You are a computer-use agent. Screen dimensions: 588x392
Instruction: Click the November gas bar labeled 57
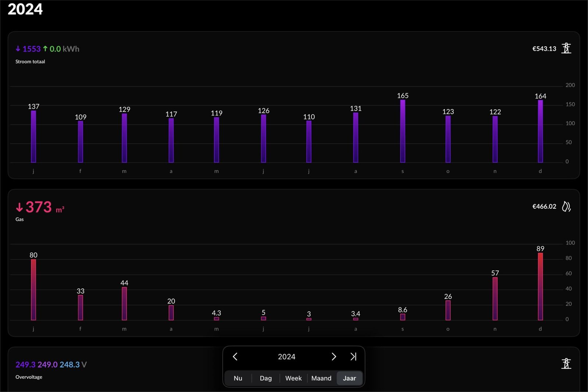click(x=495, y=299)
